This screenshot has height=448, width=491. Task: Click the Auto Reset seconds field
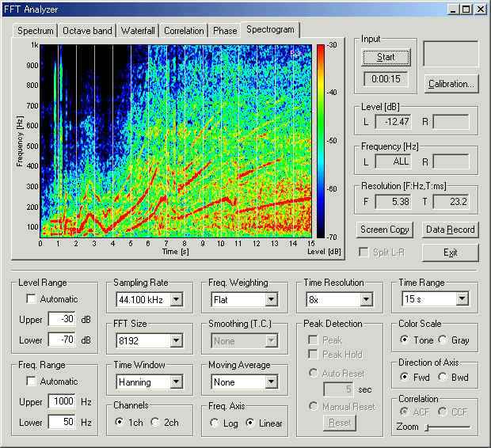(338, 389)
